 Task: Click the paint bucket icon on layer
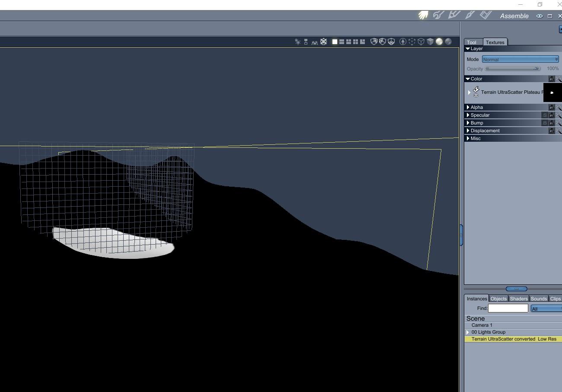[x=476, y=89]
